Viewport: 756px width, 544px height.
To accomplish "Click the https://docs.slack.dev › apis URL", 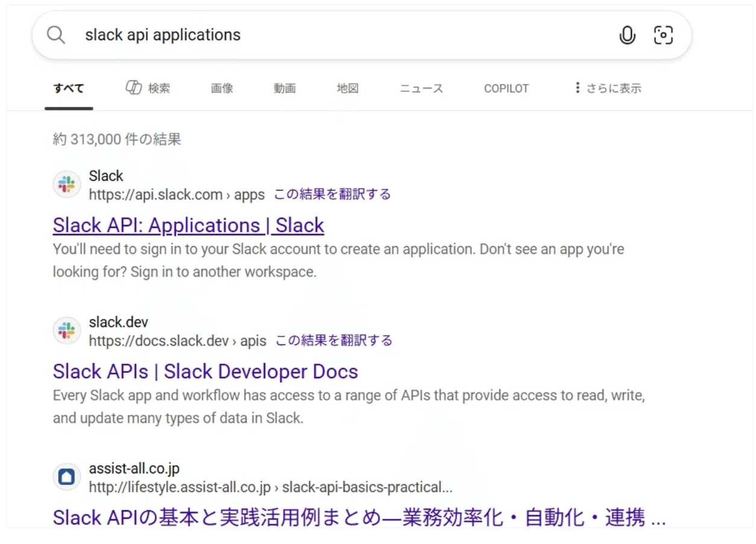I will [x=177, y=341].
